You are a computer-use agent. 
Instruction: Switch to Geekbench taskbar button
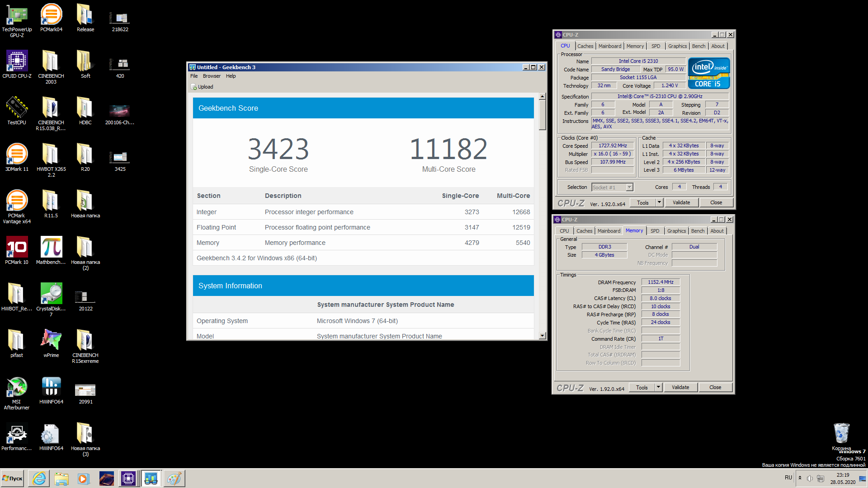151,479
